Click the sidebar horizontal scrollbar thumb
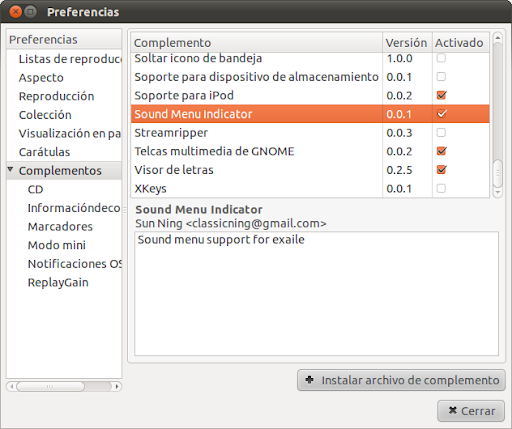The height and width of the screenshot is (429, 512). tap(50, 387)
